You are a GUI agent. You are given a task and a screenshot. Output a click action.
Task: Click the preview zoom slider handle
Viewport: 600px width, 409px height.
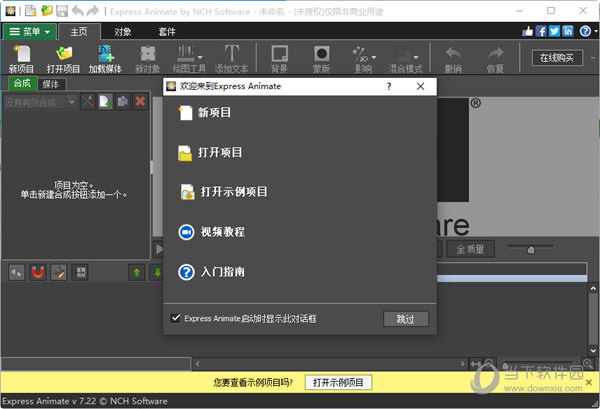531,250
